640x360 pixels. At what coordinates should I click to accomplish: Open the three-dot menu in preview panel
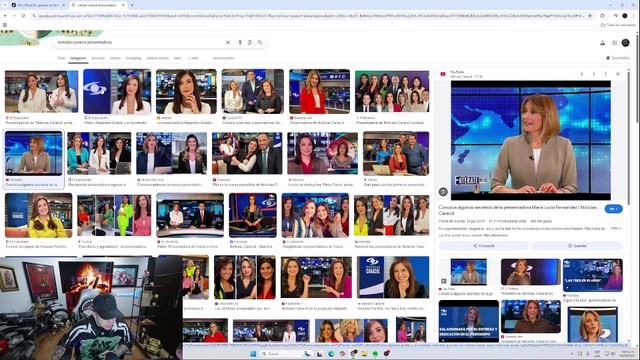[x=606, y=74]
